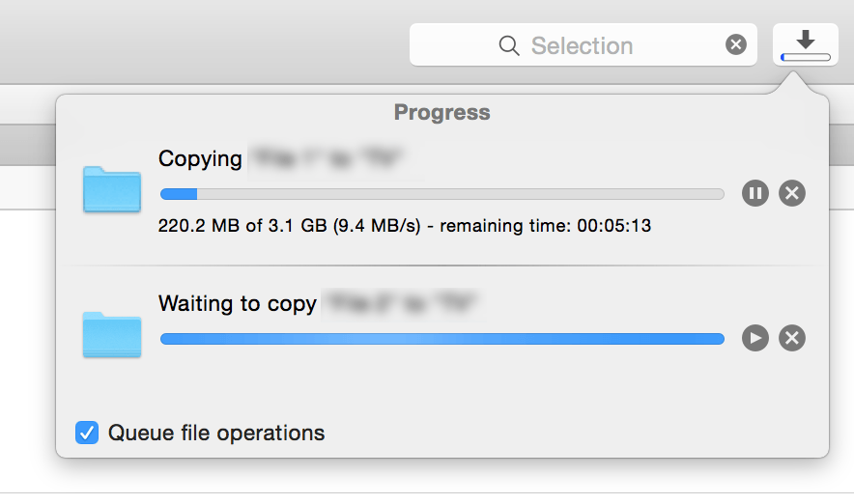Clear the Selection search field
The image size is (854, 504).
pos(736,45)
